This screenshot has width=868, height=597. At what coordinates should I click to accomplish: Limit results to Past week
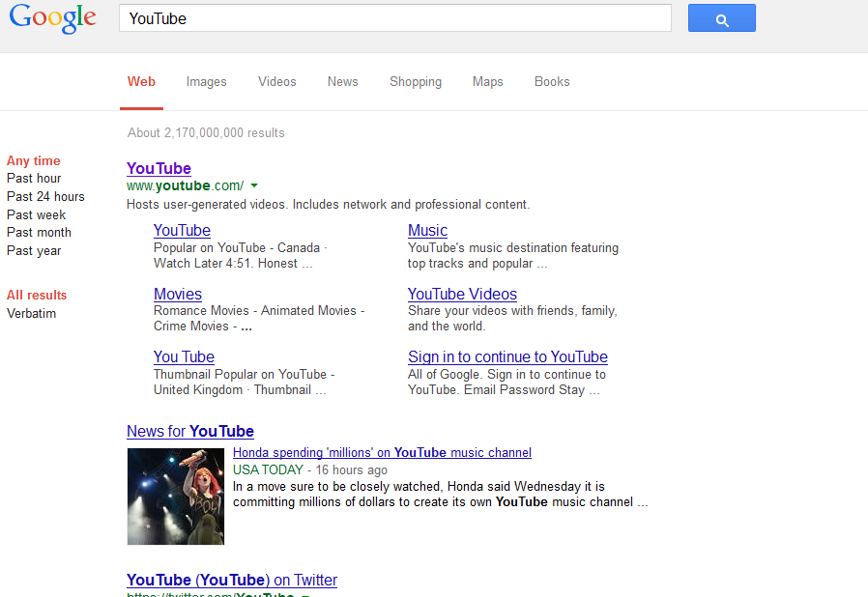tap(36, 214)
